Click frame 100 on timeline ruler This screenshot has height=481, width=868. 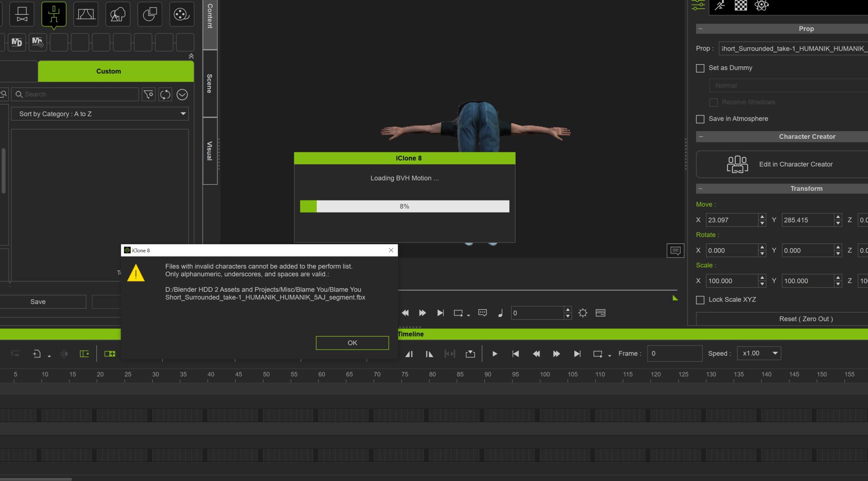pyautogui.click(x=545, y=375)
